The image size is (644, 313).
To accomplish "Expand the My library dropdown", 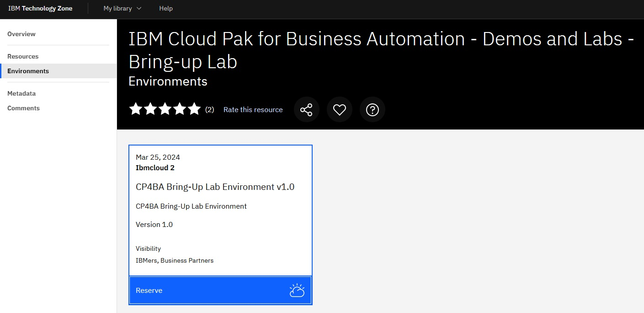I will (122, 8).
